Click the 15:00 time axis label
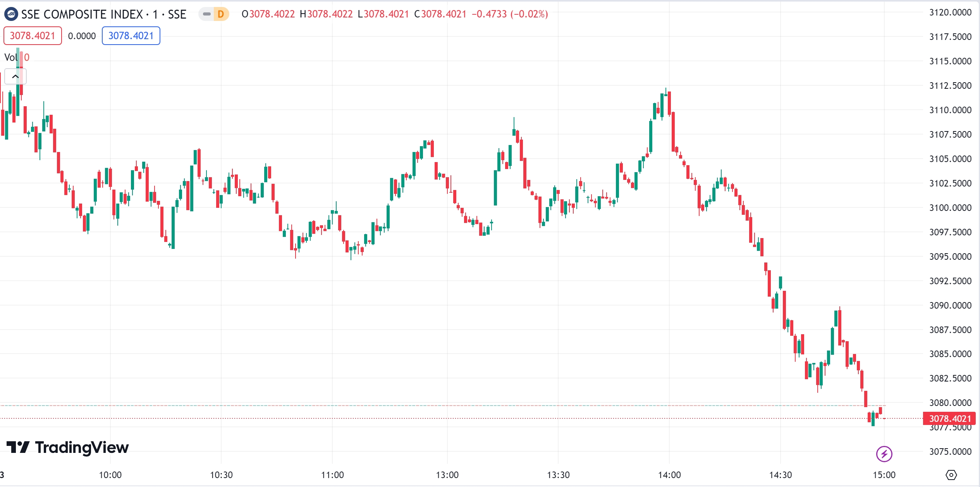 click(884, 475)
